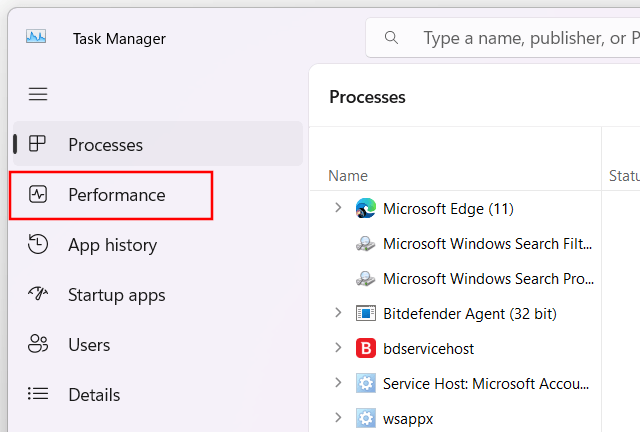Select Service Host: Microsoft Accou... text
The width and height of the screenshot is (640, 432).
[x=486, y=384]
